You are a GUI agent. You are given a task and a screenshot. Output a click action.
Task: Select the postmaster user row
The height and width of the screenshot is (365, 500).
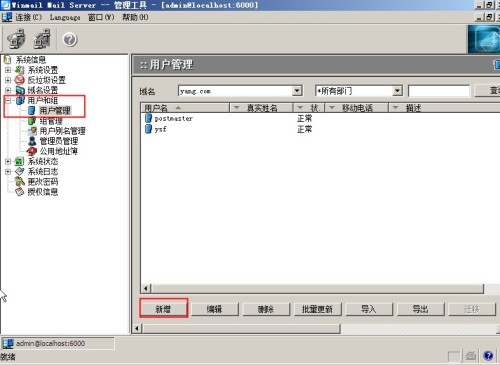[320, 118]
